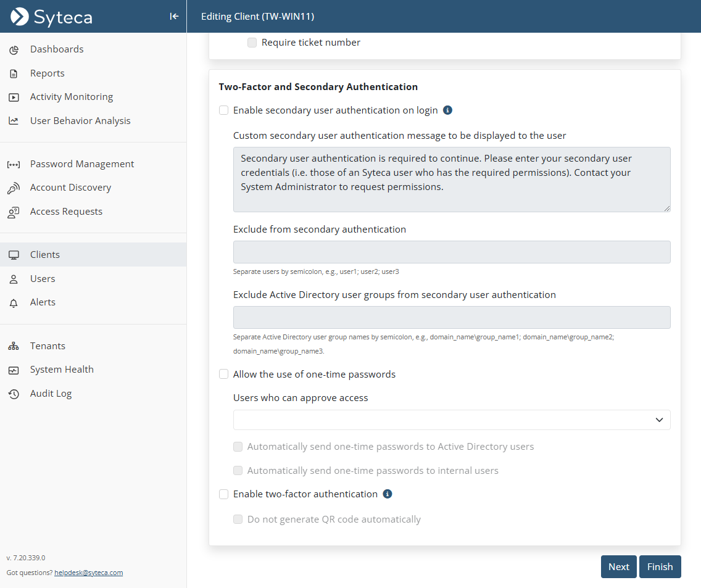Screen dimensions: 701x588
Task: Click info icon next to two-factor authentication
Action: (x=388, y=494)
